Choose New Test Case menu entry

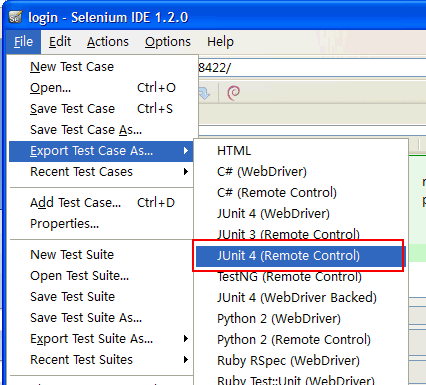click(x=72, y=67)
